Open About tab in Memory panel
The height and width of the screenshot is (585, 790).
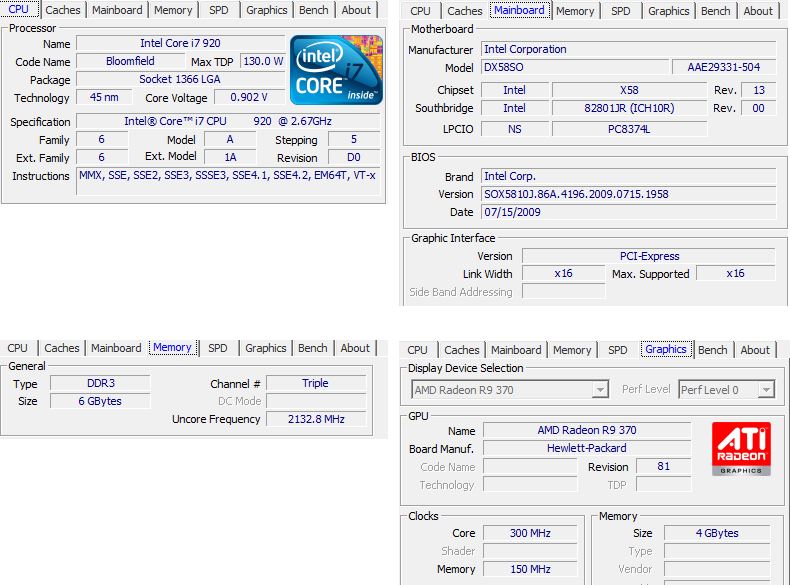point(355,348)
